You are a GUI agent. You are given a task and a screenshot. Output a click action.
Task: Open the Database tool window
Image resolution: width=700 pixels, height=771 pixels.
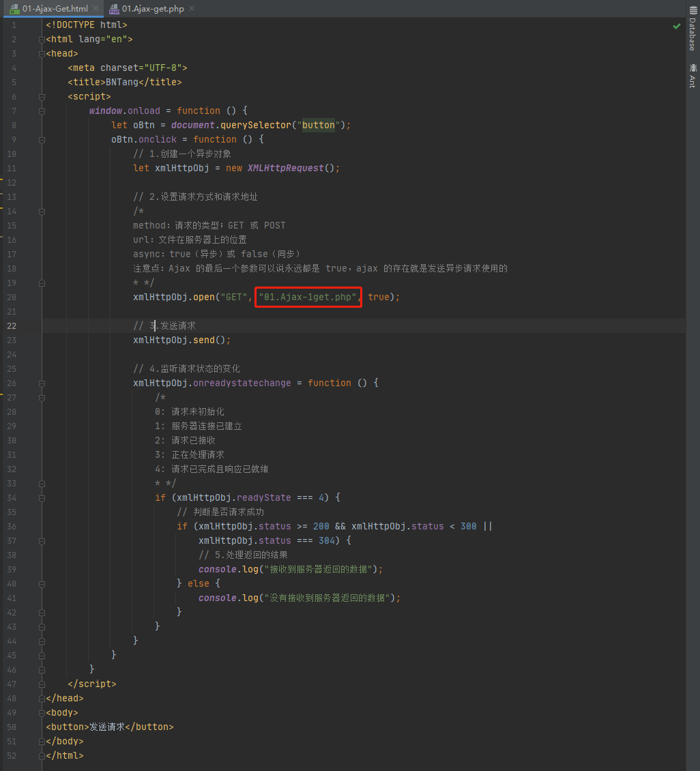(x=692, y=29)
